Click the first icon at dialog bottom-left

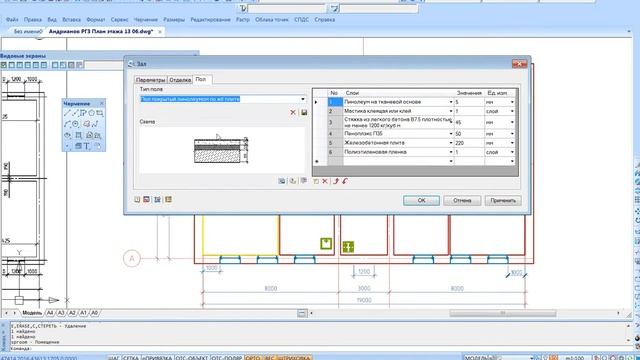[137, 199]
